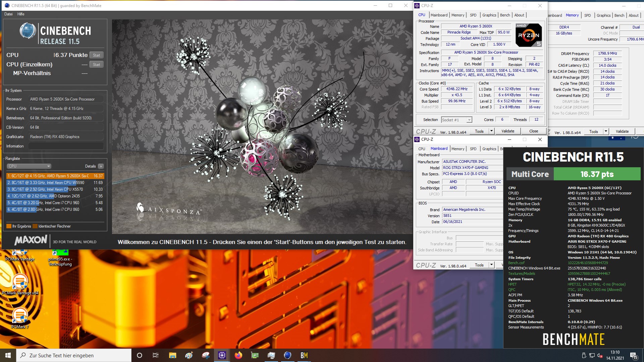Open Task View on the taskbar
Viewport: 644px width, 362px height.
156,355
